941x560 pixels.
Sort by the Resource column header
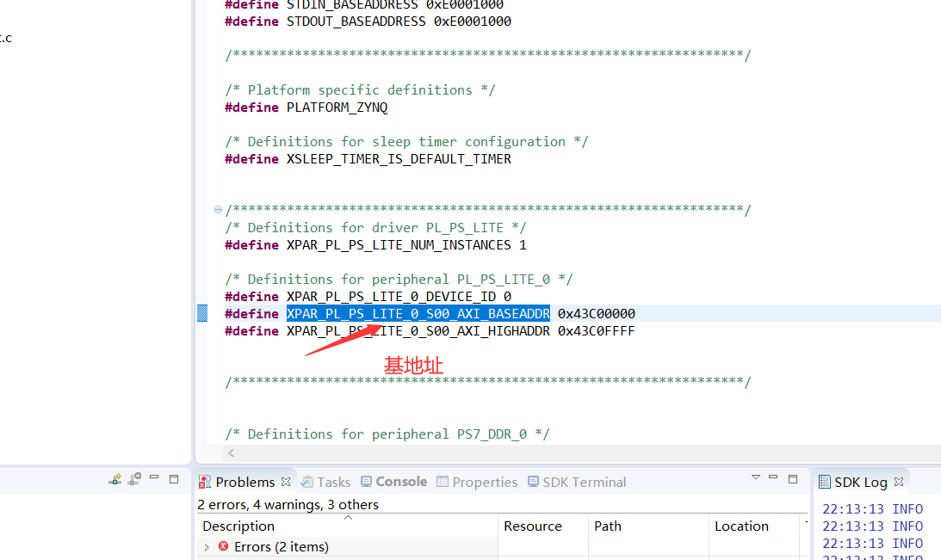[543, 526]
